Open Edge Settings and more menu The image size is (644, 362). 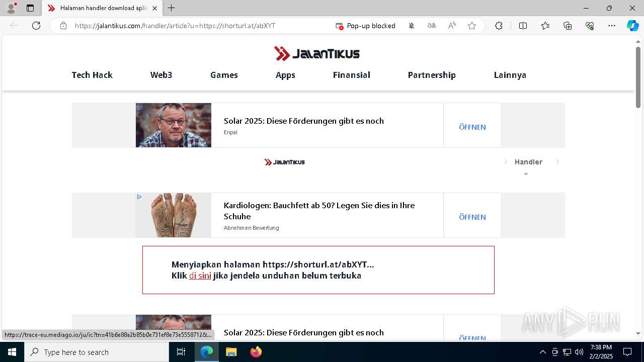coord(612,26)
